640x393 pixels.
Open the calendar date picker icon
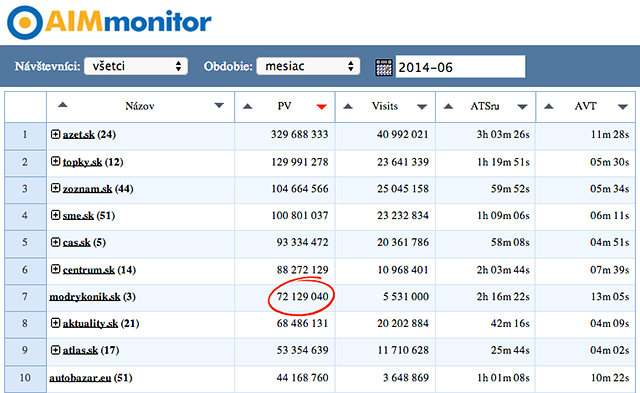384,67
